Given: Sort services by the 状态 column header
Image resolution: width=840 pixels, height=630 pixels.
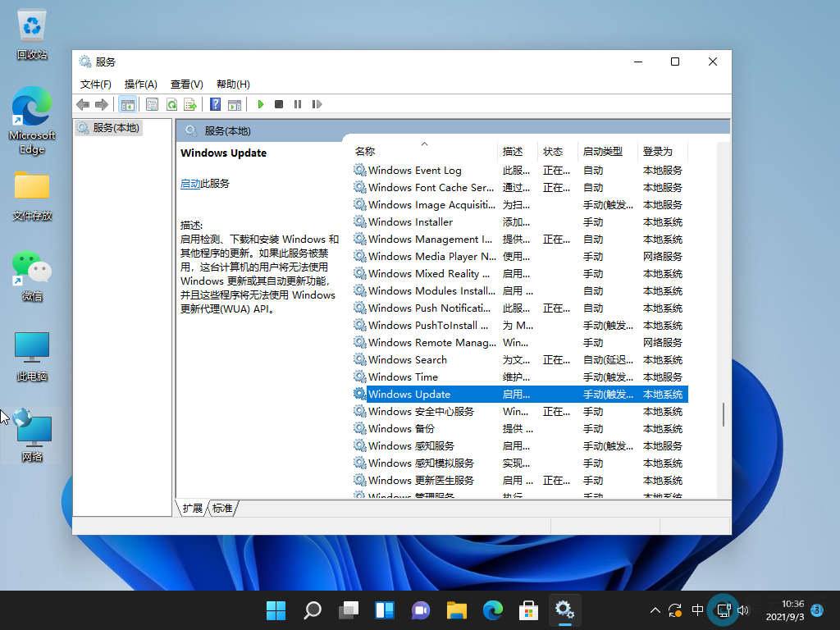Looking at the screenshot, I should click(x=554, y=151).
